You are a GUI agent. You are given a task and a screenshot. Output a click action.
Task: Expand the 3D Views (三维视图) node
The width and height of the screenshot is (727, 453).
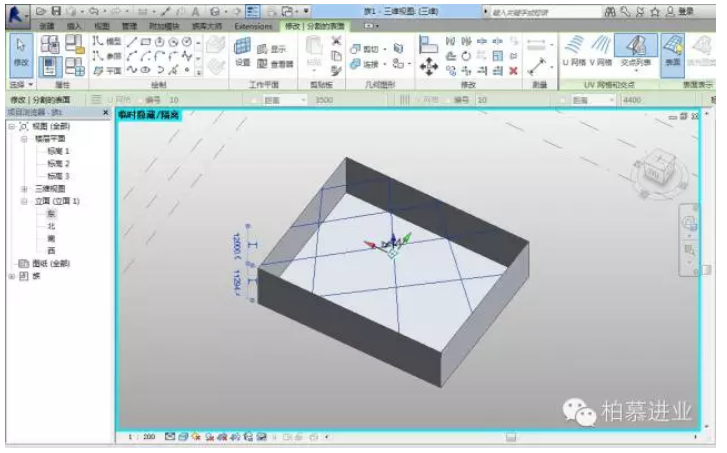(24, 189)
